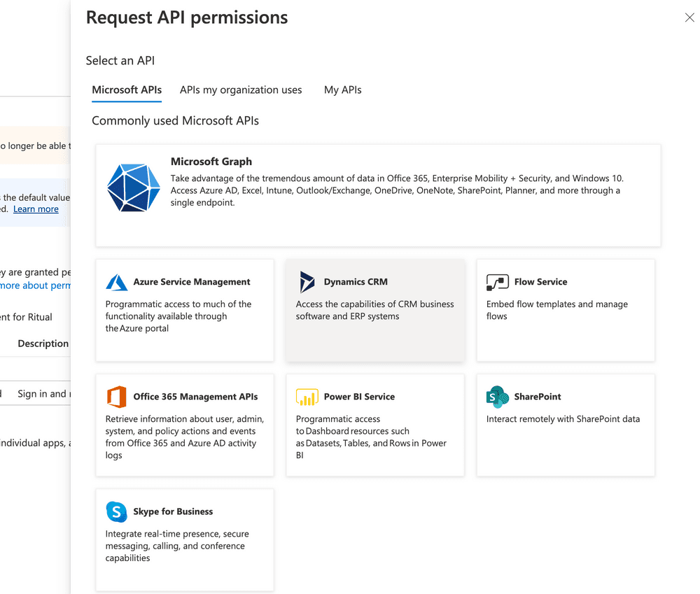Click the Skype for Business icon
Image resolution: width=700 pixels, height=594 pixels.
click(x=116, y=511)
